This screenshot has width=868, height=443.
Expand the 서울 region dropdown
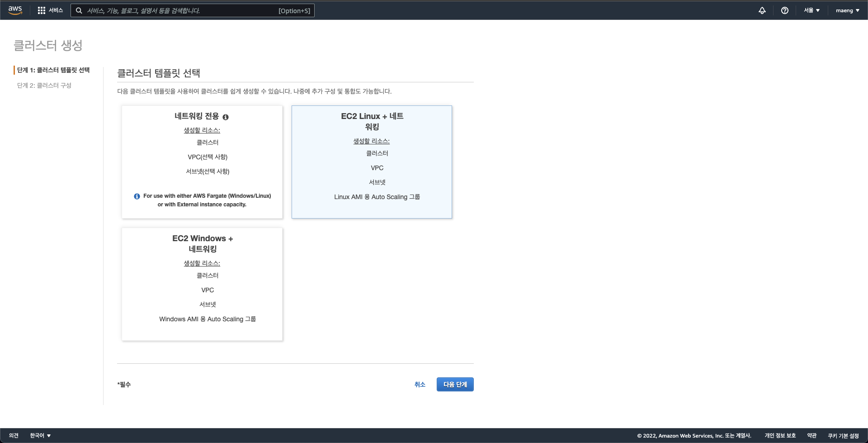click(811, 10)
